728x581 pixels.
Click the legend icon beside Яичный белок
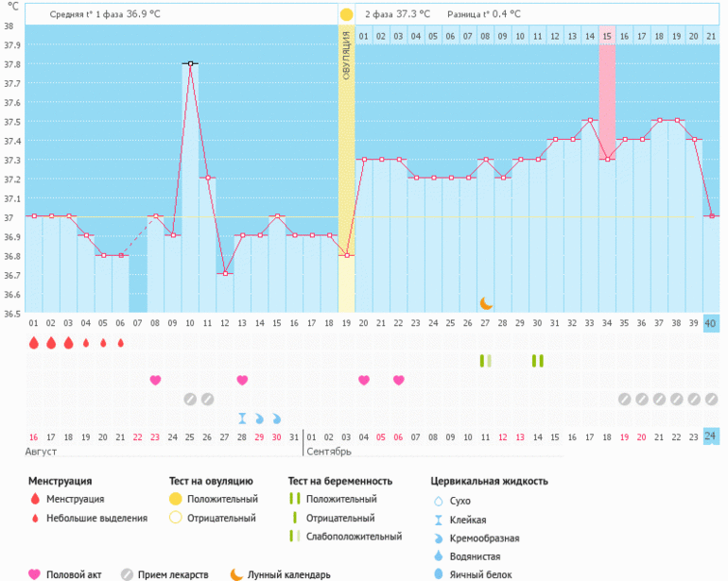point(439,574)
